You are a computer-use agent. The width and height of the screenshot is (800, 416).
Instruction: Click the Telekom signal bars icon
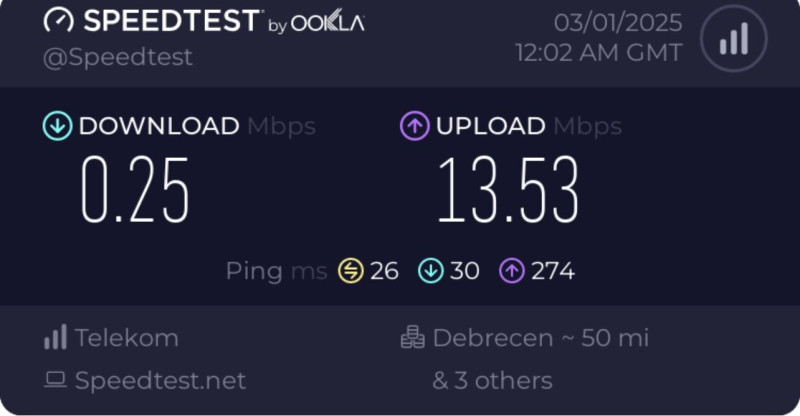click(55, 338)
